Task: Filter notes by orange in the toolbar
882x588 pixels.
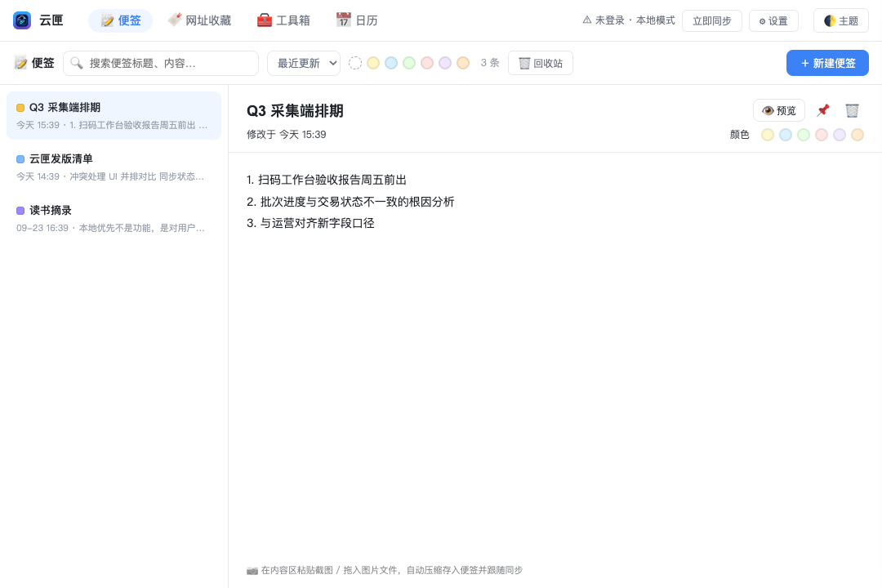Action: coord(463,63)
